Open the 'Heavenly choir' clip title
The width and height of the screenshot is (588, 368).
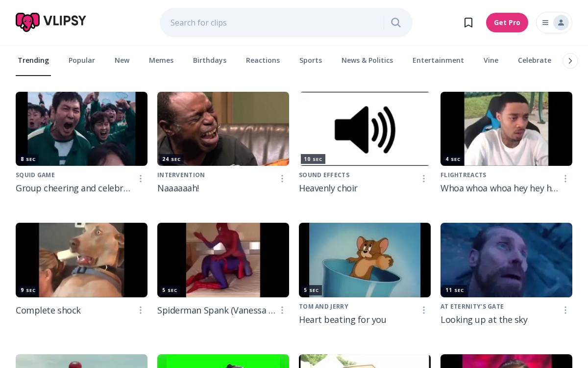(x=328, y=188)
